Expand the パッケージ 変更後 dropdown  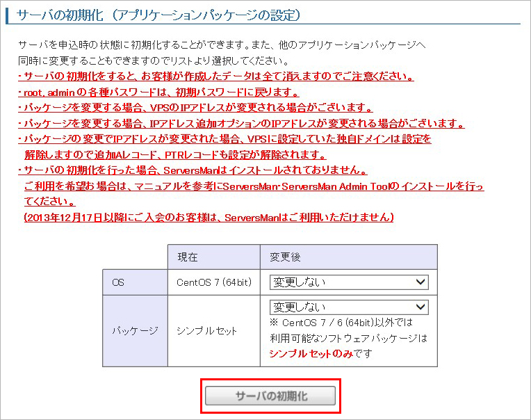click(x=349, y=307)
